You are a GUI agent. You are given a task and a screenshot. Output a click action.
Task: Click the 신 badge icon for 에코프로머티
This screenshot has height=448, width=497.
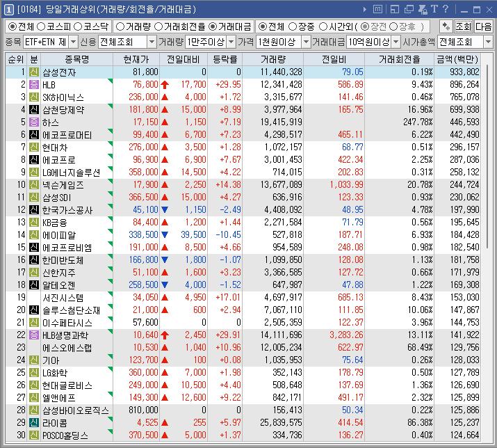click(x=34, y=134)
